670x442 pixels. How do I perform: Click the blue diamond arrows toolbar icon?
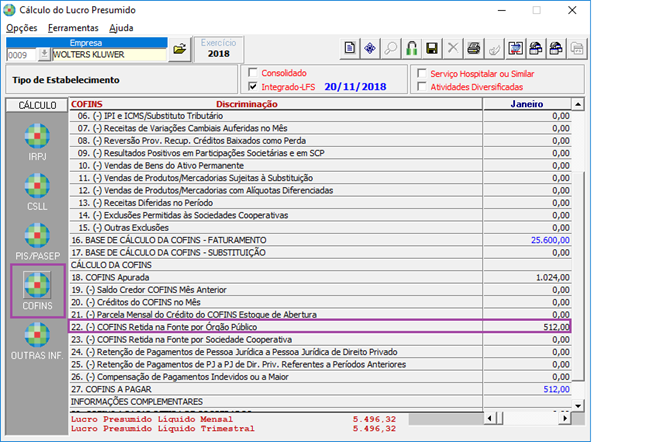coord(370,48)
